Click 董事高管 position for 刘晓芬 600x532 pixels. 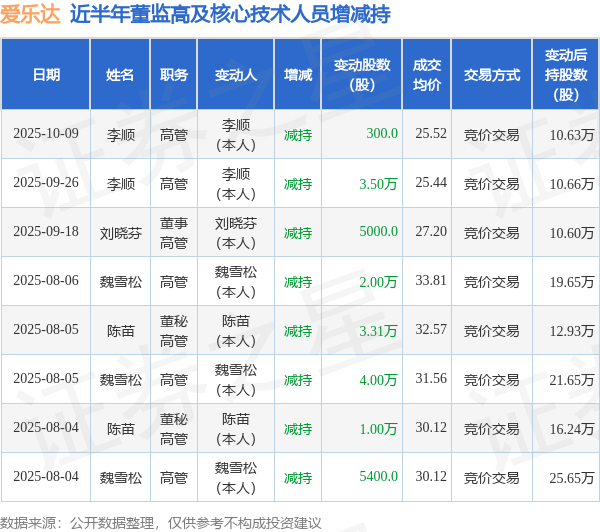174,233
